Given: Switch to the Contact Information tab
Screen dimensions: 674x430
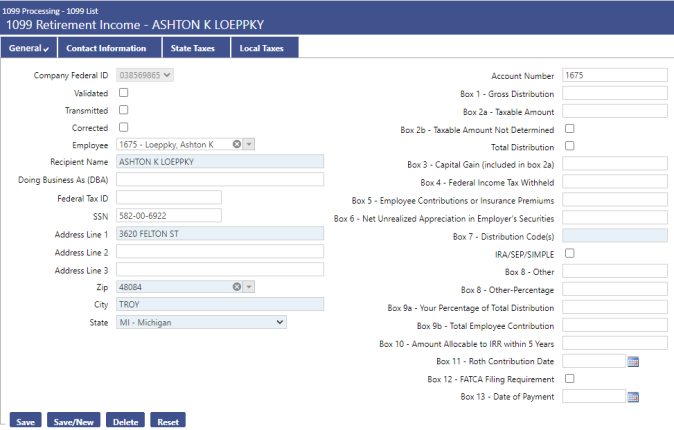Looking at the screenshot, I should point(107,48).
